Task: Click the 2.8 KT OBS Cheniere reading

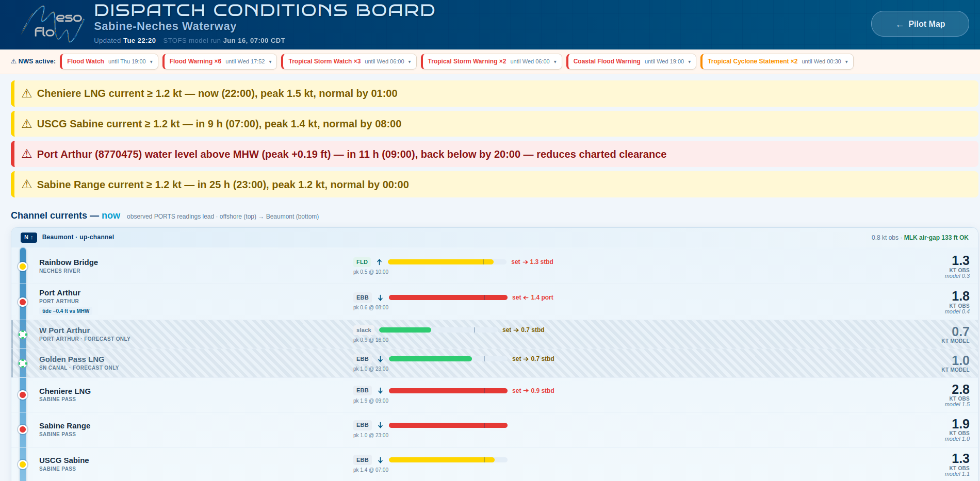Action: pyautogui.click(x=960, y=392)
